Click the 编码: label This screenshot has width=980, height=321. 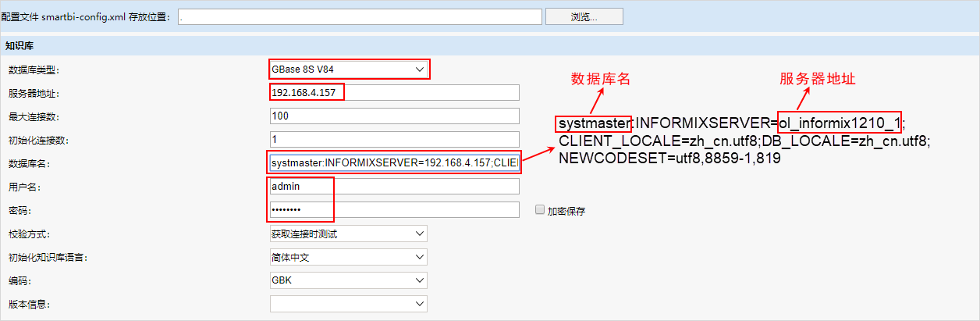(20, 281)
